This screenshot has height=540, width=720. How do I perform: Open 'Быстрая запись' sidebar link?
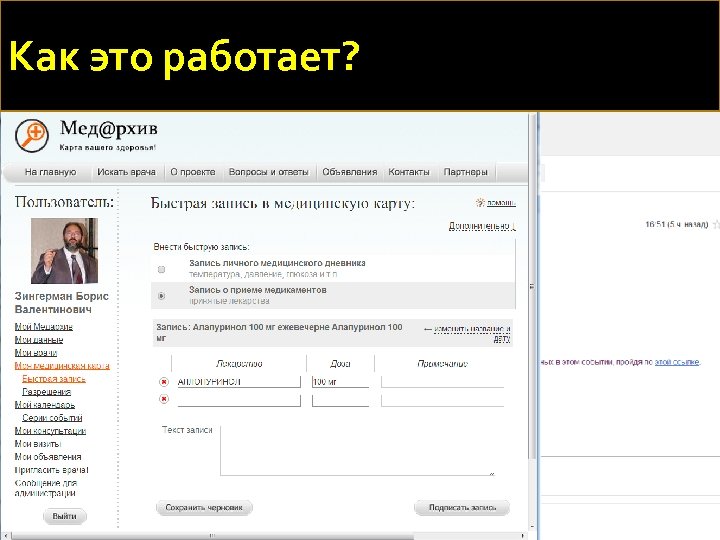(54, 378)
